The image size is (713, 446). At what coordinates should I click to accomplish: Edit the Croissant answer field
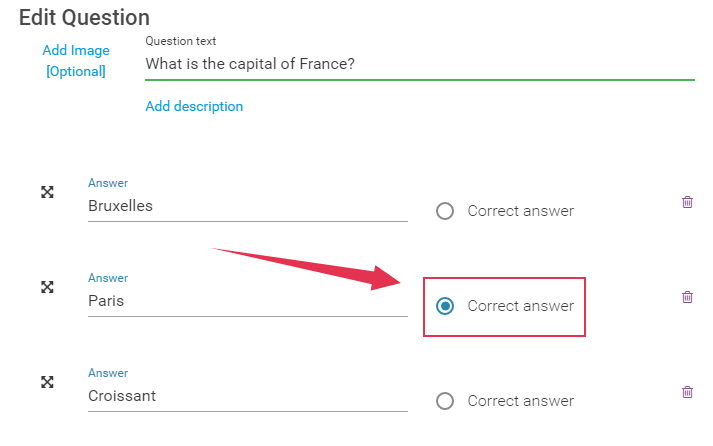pos(248,396)
